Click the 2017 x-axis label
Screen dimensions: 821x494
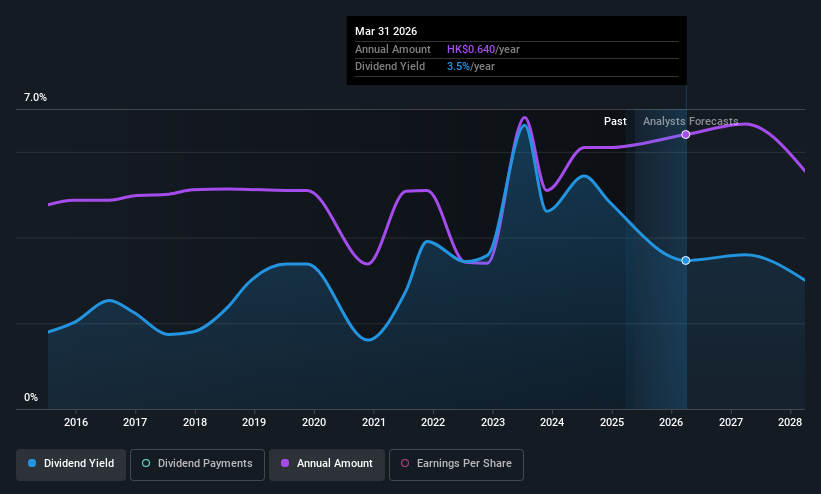(x=135, y=422)
